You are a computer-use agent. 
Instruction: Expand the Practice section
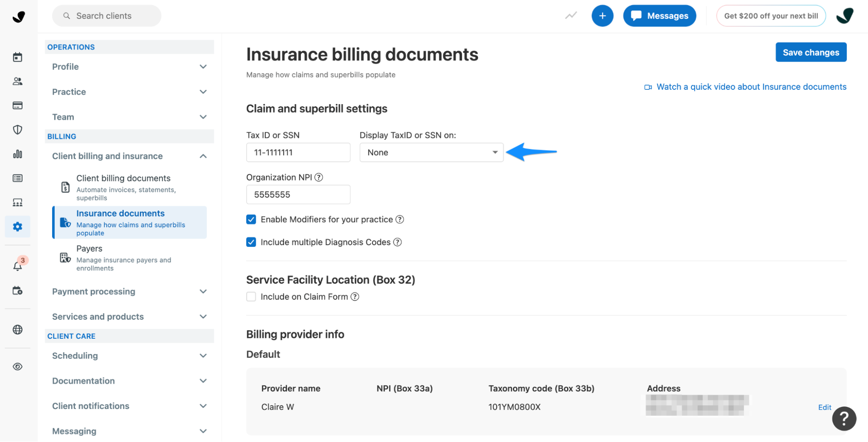[129, 92]
